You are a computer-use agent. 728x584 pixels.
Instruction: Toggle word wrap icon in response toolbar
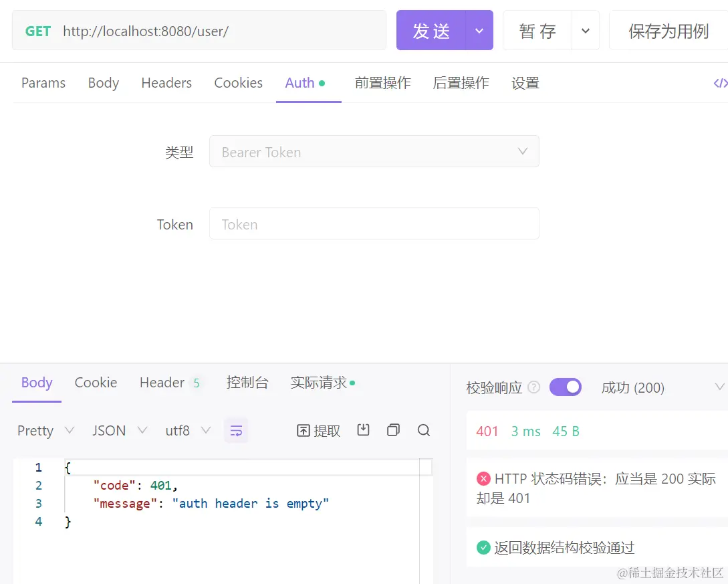[x=236, y=431]
